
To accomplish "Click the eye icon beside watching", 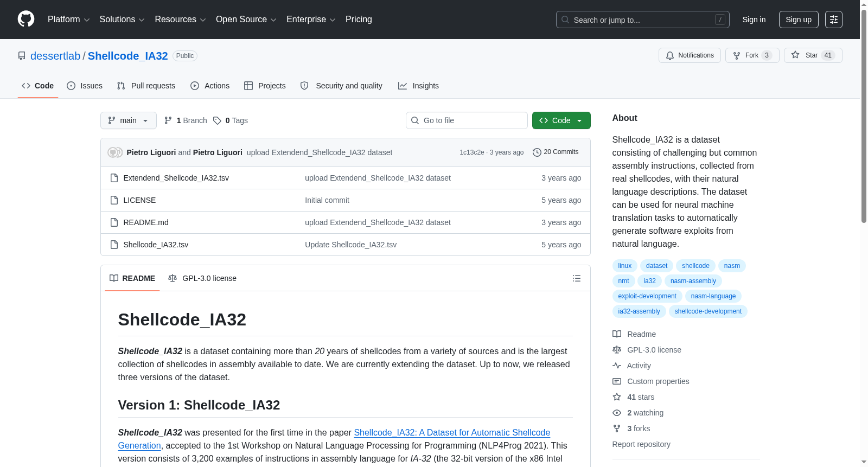I will (617, 413).
